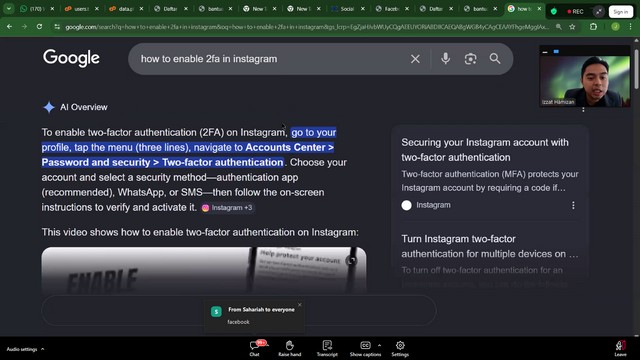Click the Instagram source name label
Image resolution: width=640 pixels, height=360 pixels.
(433, 205)
